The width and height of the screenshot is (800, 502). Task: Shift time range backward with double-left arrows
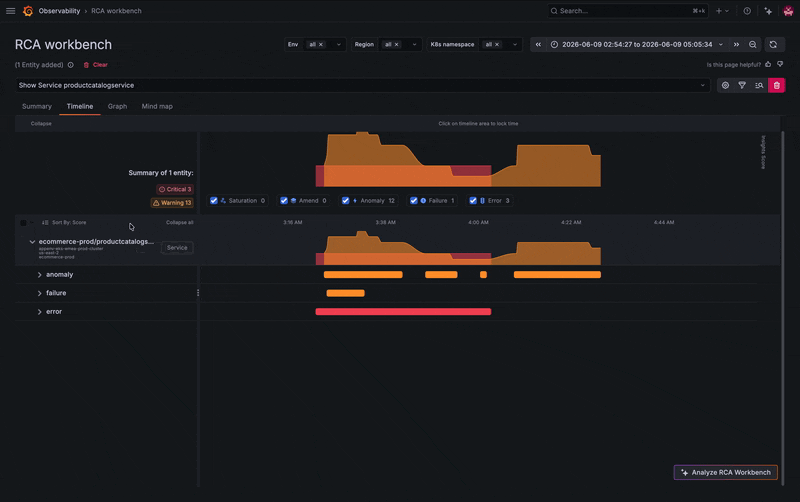click(x=538, y=44)
